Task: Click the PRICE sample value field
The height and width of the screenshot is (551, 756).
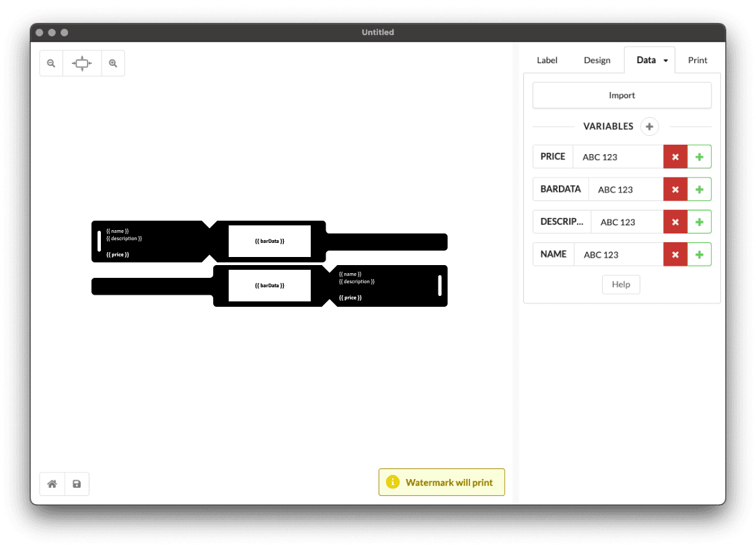Action: [617, 157]
